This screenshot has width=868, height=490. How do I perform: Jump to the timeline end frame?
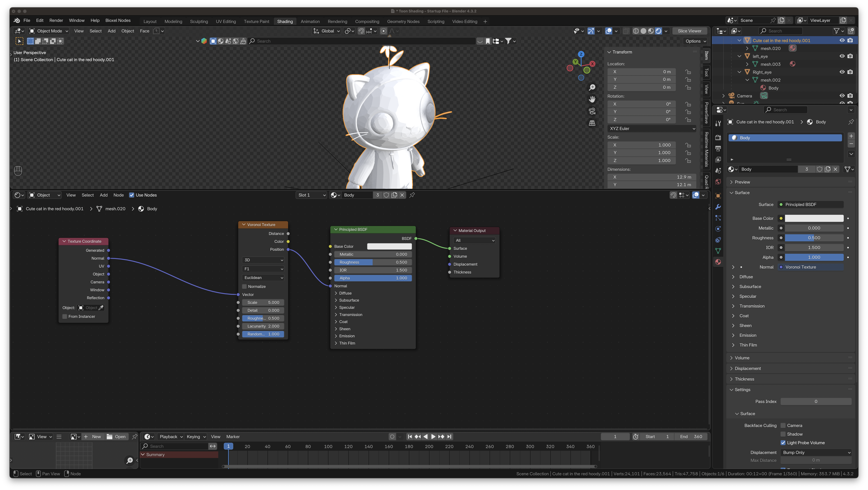[x=449, y=437]
